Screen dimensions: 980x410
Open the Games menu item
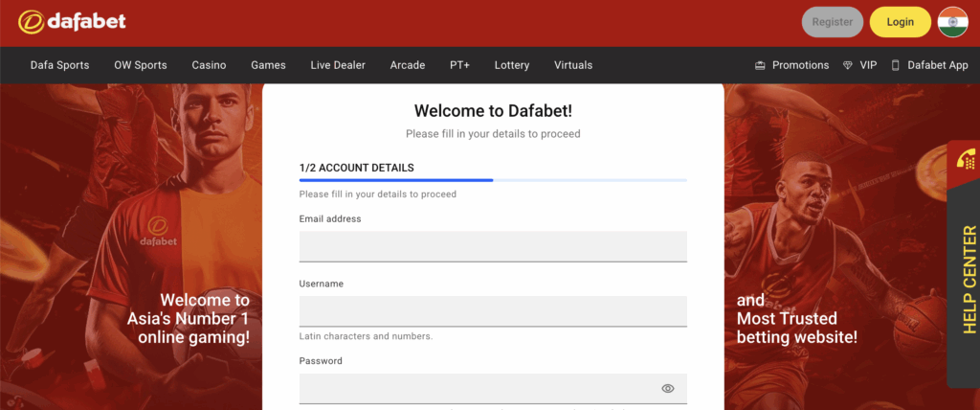[268, 65]
